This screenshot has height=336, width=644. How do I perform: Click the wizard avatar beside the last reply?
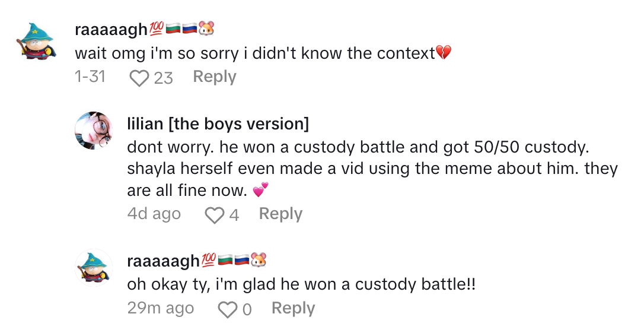93,267
